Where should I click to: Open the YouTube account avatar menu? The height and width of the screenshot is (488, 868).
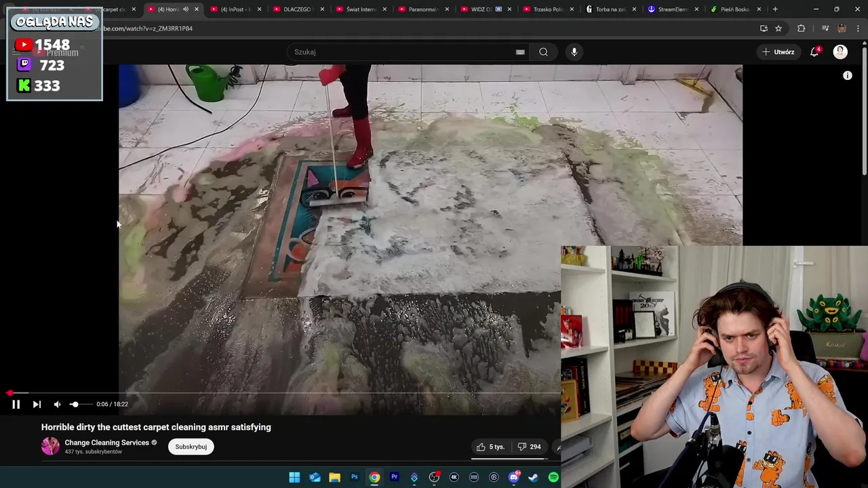(x=840, y=52)
